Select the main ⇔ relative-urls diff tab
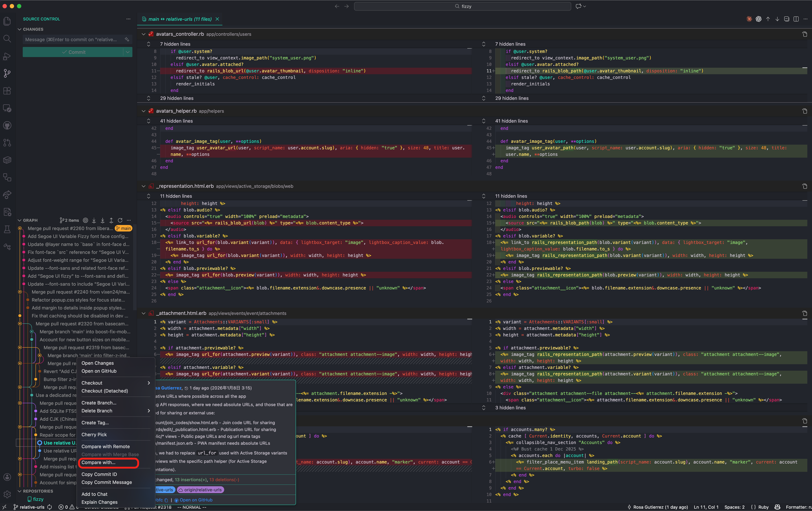This screenshot has height=511, width=812. [x=179, y=19]
